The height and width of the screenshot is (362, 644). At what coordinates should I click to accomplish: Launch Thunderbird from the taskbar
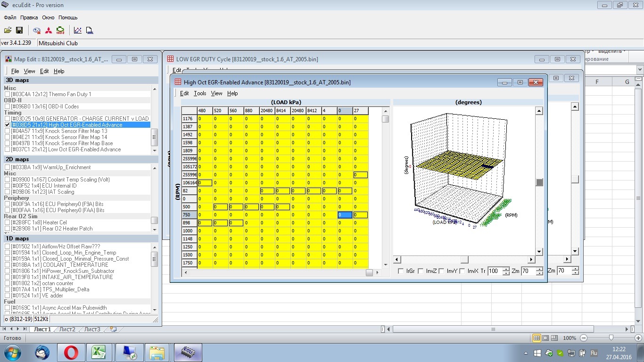pyautogui.click(x=42, y=352)
